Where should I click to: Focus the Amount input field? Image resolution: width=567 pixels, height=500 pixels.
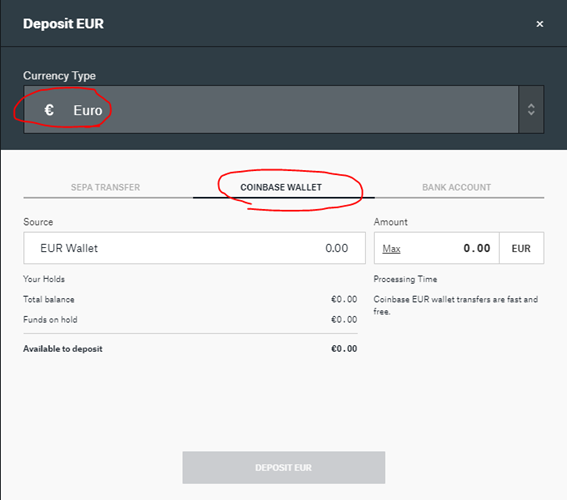click(437, 248)
